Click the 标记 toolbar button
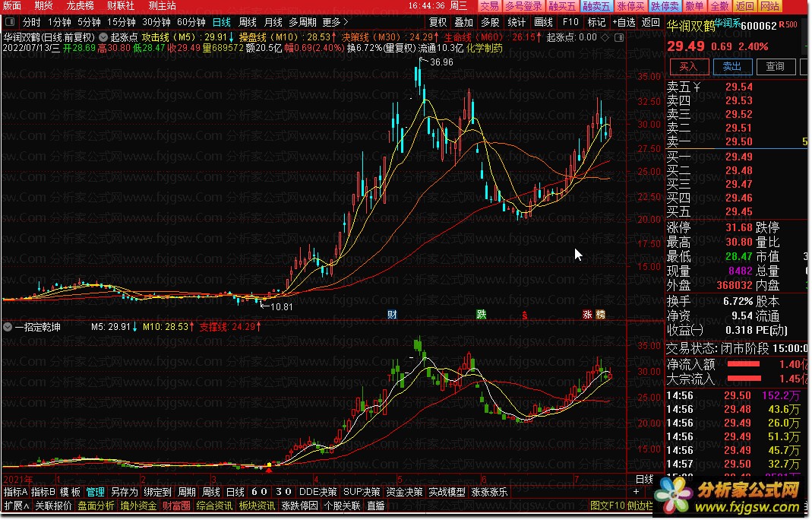The width and height of the screenshot is (812, 520). click(x=596, y=22)
